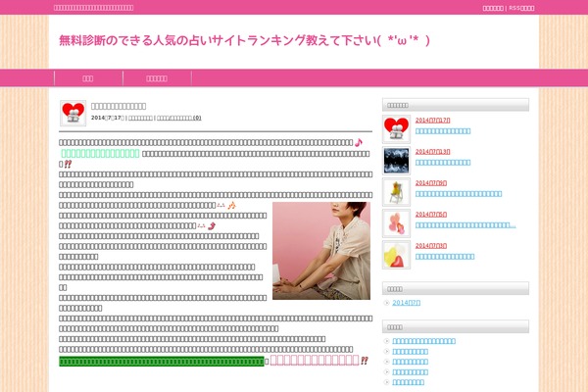588x392 pixels.
Task: Open the blue post title under sidebar 2014/07/17
Action: (x=443, y=131)
